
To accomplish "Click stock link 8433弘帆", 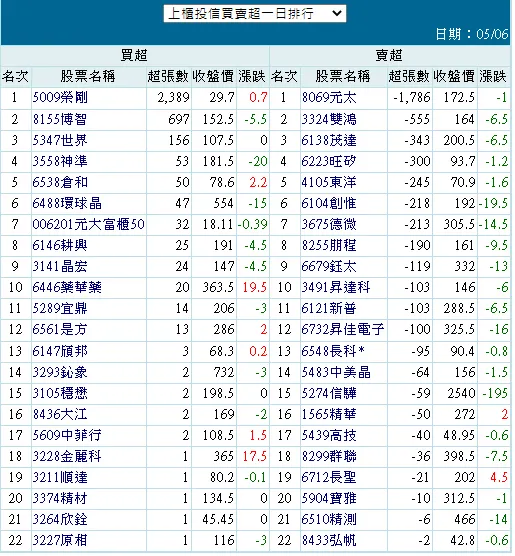I will click(x=329, y=540).
